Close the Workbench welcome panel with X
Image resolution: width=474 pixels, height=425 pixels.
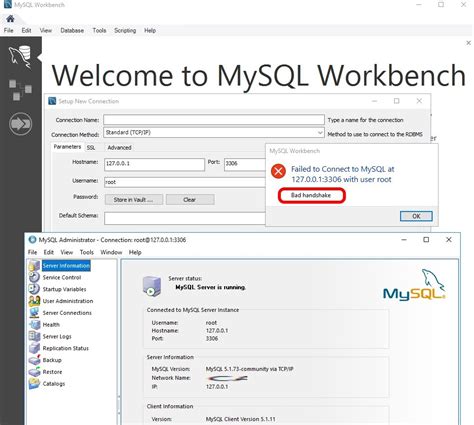click(468, 43)
